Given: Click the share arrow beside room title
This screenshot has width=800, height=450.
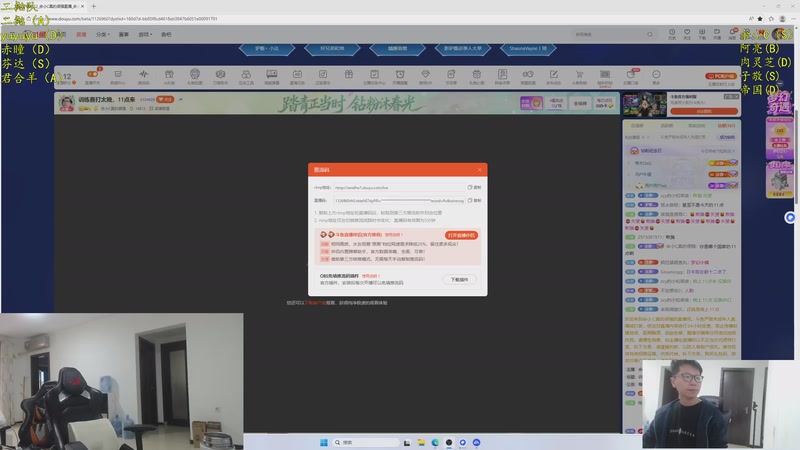Looking at the screenshot, I should 180,99.
